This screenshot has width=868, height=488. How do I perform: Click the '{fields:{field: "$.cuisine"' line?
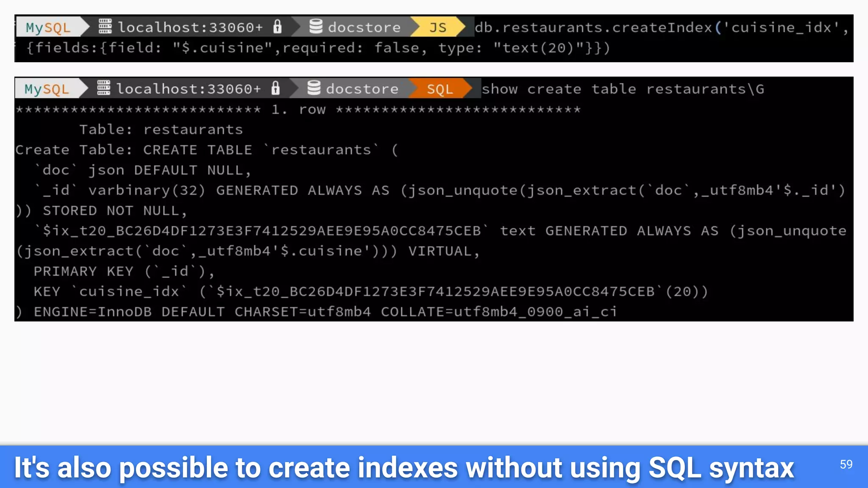coord(318,48)
